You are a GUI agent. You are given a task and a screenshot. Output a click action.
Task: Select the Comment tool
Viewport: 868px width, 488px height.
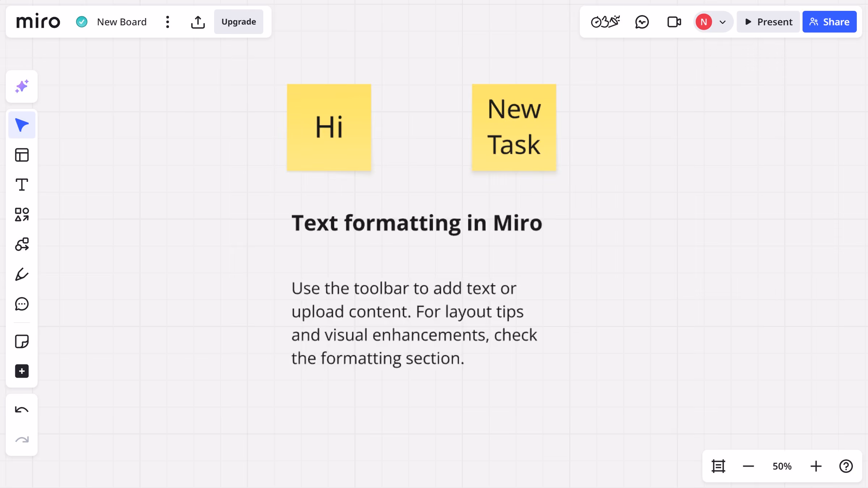pos(22,304)
